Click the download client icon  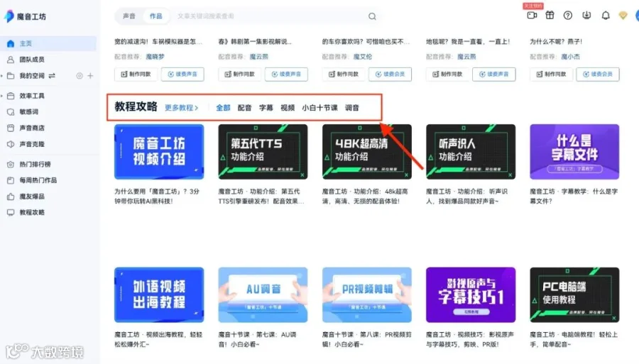[x=586, y=16]
